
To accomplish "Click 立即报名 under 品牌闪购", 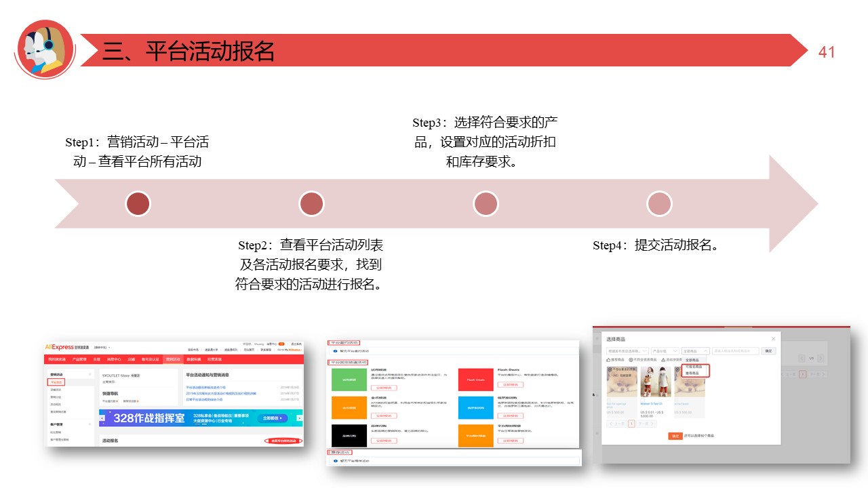I will (x=384, y=442).
